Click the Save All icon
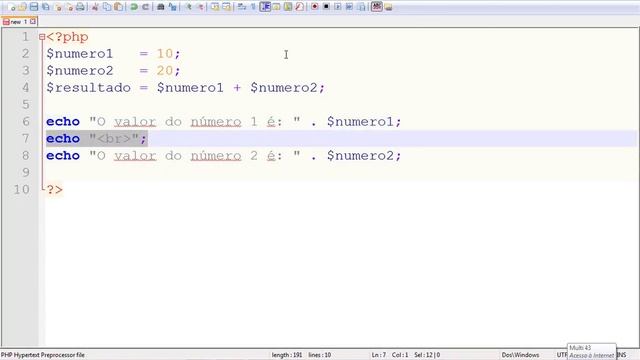Screen dimensions: 640x360 [x=45, y=7]
